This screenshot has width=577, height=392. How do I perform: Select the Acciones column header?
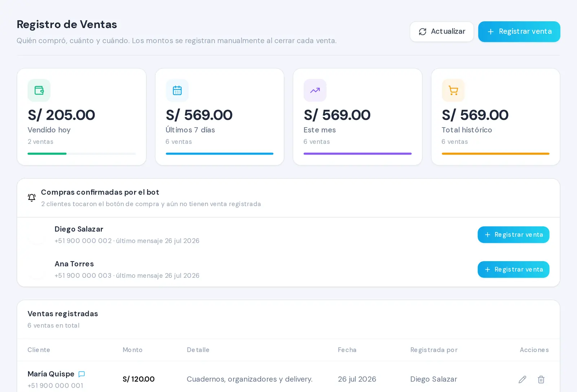534,350
